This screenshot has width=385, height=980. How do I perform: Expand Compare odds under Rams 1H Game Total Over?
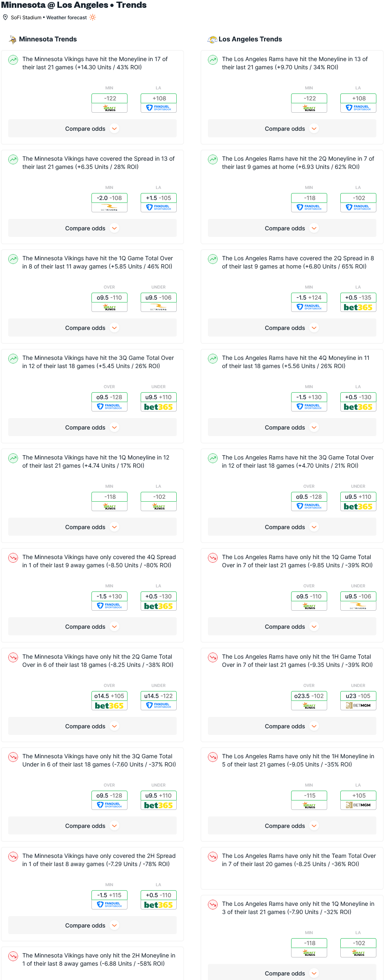292,726
